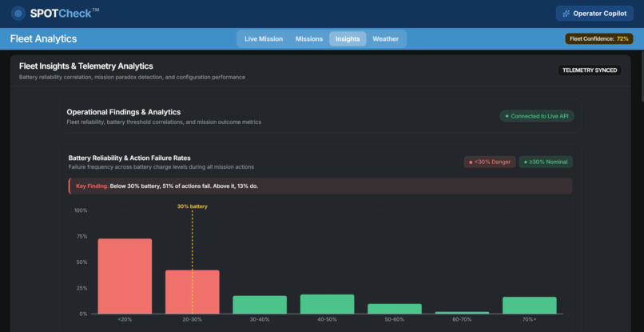The image size is (644, 332).
Task: Click the 'Fleet Analytics' page heading
Action: (x=43, y=38)
